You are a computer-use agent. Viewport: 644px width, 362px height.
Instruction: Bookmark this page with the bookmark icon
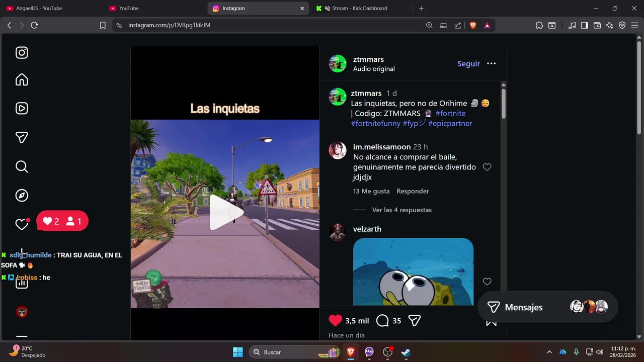pyautogui.click(x=103, y=25)
